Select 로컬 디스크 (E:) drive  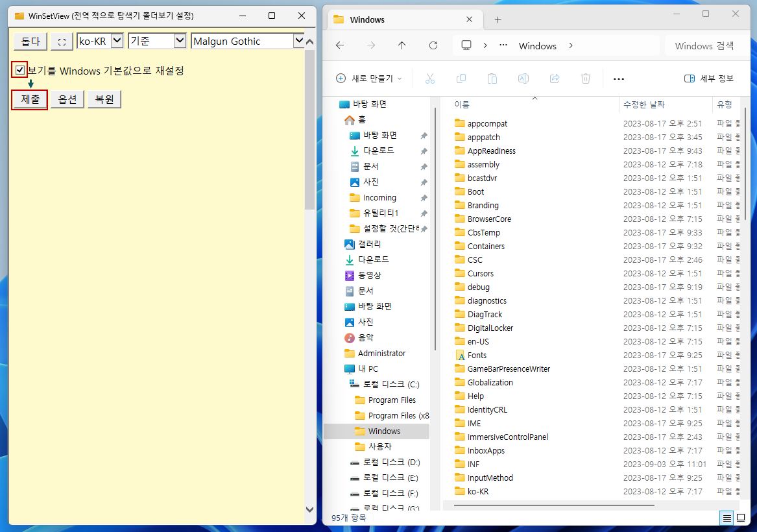384,478
